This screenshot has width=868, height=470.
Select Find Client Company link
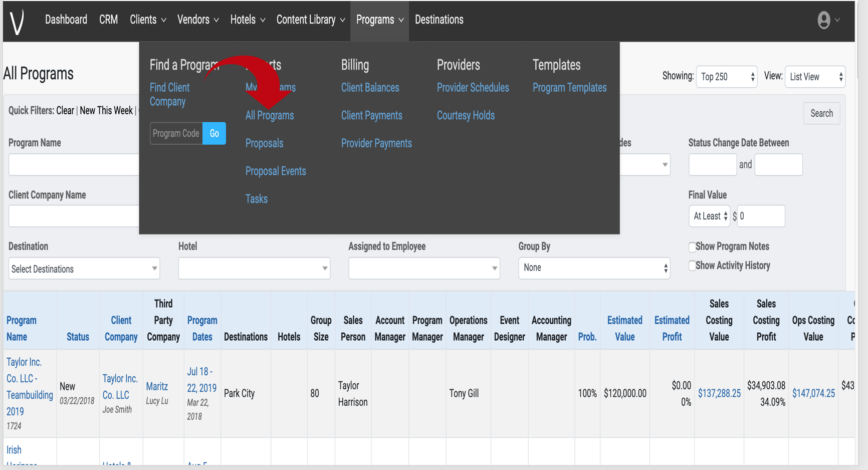[x=169, y=94]
